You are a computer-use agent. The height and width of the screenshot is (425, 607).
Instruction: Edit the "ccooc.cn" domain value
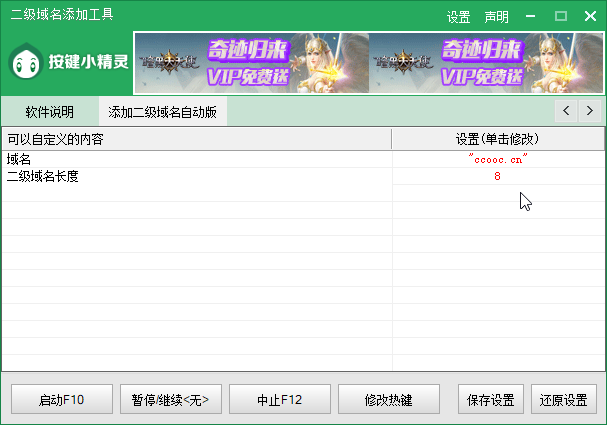pyautogui.click(x=497, y=158)
